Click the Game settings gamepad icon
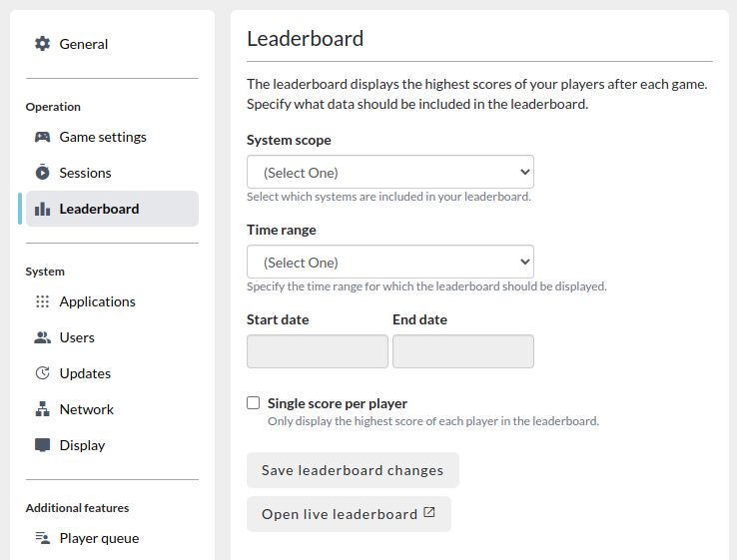Viewport: 737px width, 560px height. [42, 137]
